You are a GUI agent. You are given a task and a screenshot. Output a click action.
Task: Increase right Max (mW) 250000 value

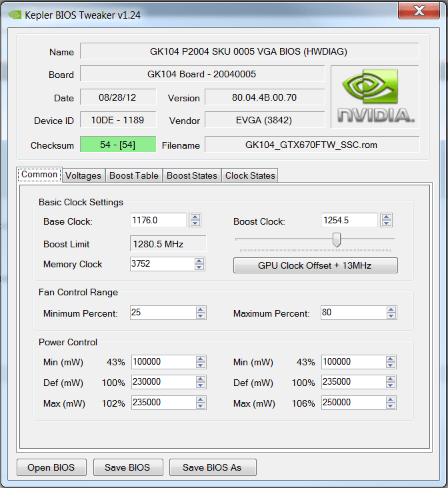point(391,399)
